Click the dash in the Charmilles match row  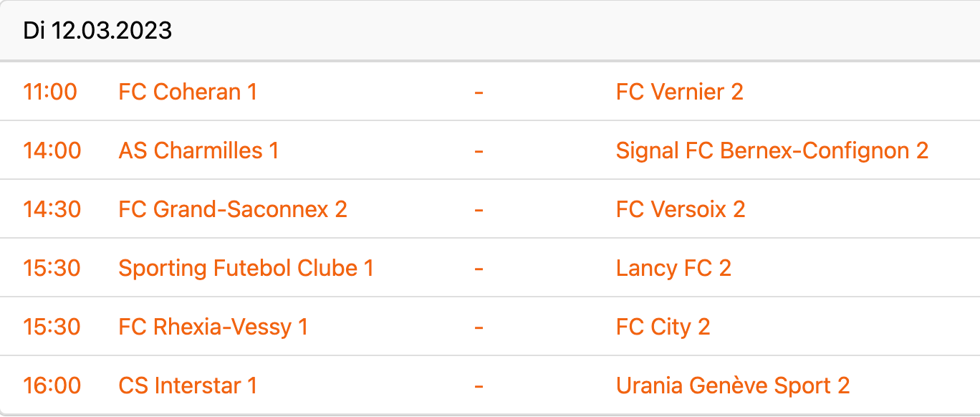click(x=479, y=150)
